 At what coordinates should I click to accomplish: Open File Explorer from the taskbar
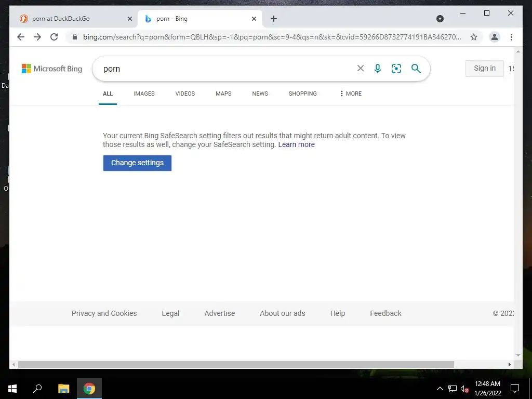(63, 389)
